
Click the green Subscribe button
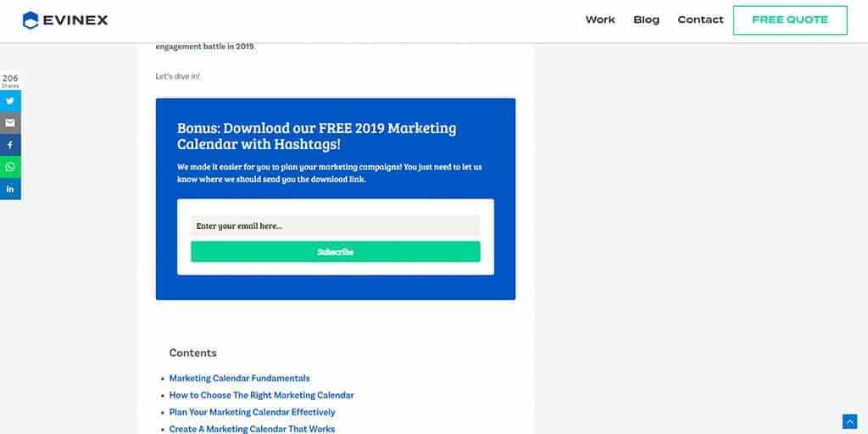point(336,252)
